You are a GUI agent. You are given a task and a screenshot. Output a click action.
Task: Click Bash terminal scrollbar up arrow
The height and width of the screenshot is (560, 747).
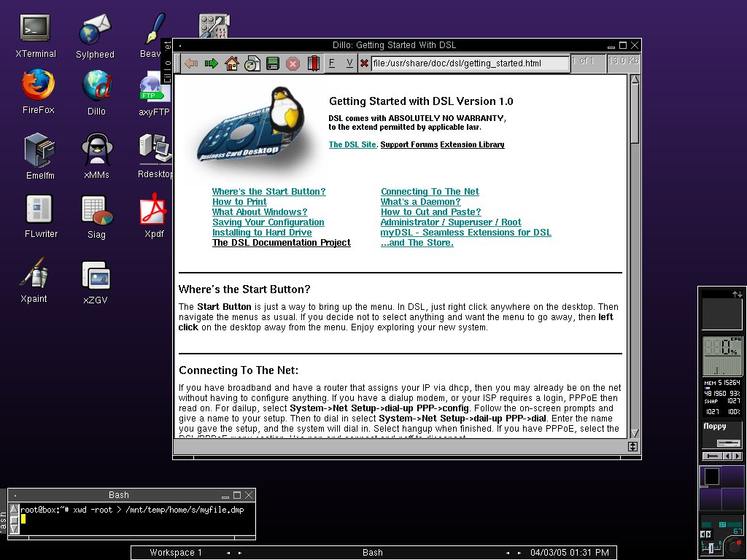click(15, 508)
